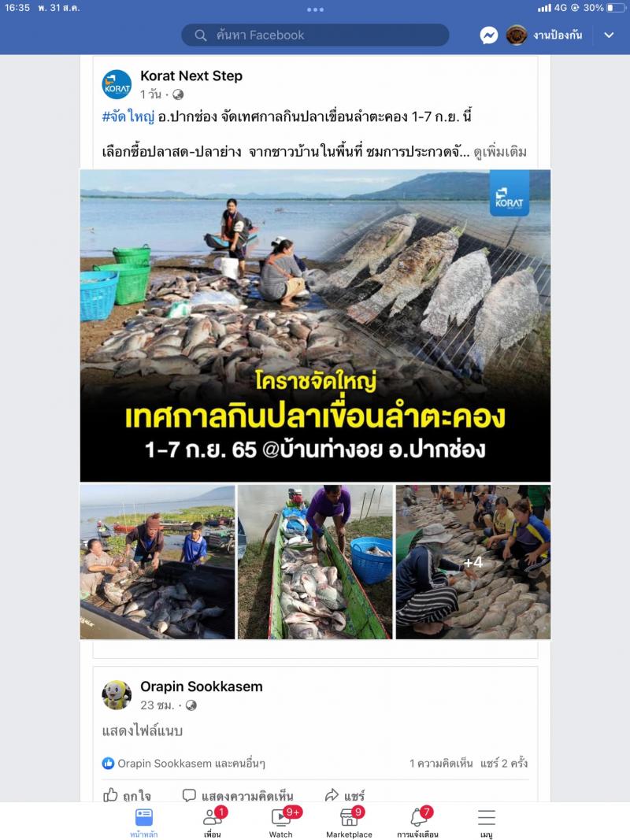Share Orapin Sookkasem's post
This screenshot has width=630, height=840.
[345, 795]
